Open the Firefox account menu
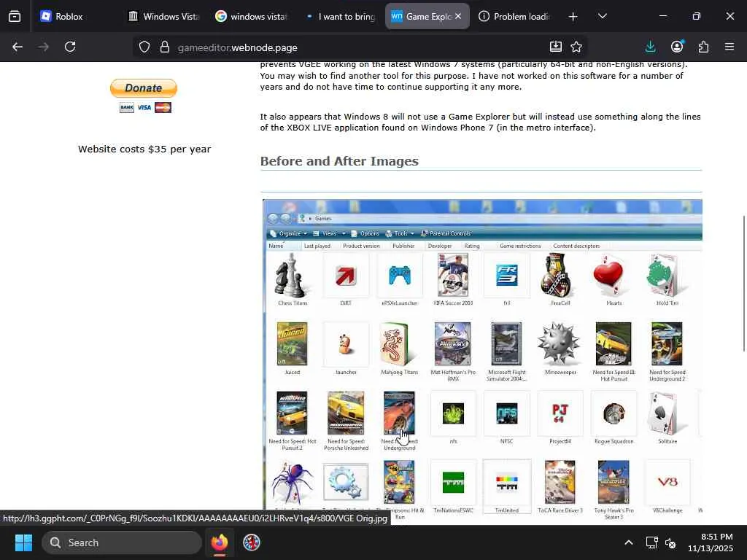The image size is (747, 560). [677, 47]
